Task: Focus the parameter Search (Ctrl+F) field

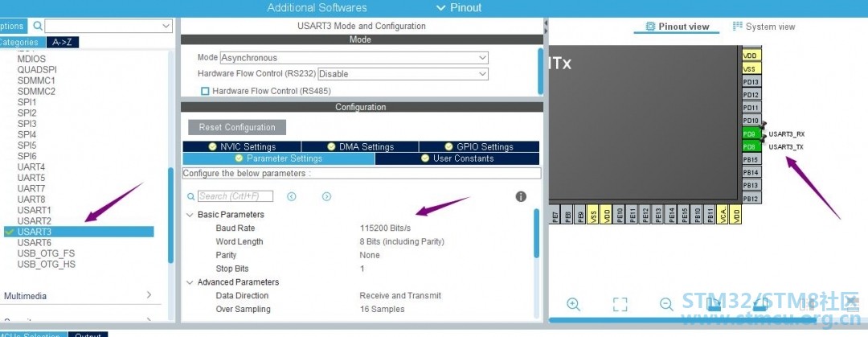Action: click(x=235, y=196)
